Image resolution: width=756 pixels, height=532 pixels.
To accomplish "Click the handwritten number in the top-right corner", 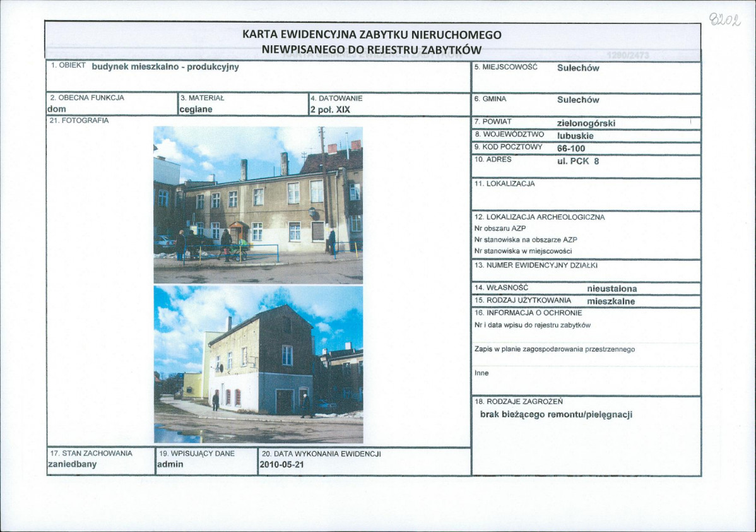I will click(x=724, y=20).
